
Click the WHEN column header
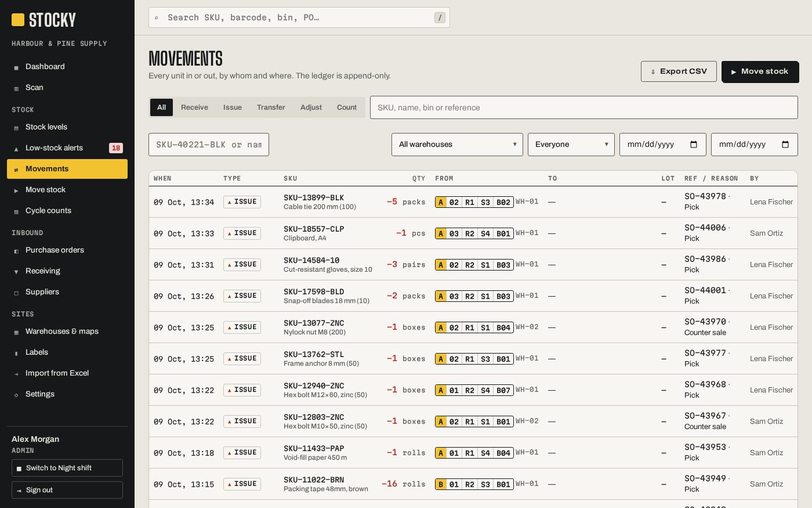point(162,179)
